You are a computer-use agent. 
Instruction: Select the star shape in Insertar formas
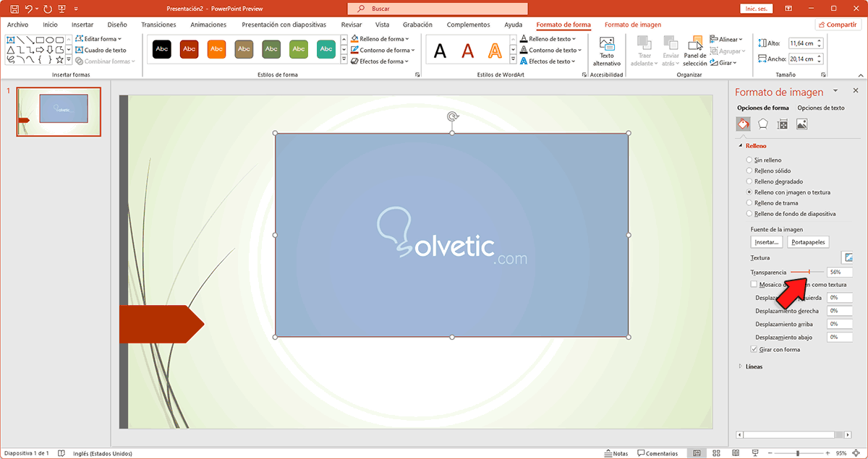[59, 59]
